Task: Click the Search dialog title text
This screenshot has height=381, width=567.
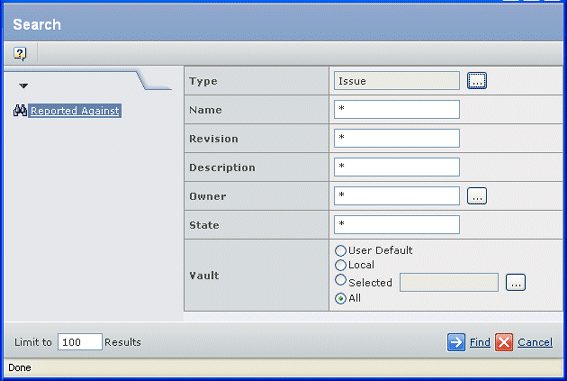Action: 37,25
